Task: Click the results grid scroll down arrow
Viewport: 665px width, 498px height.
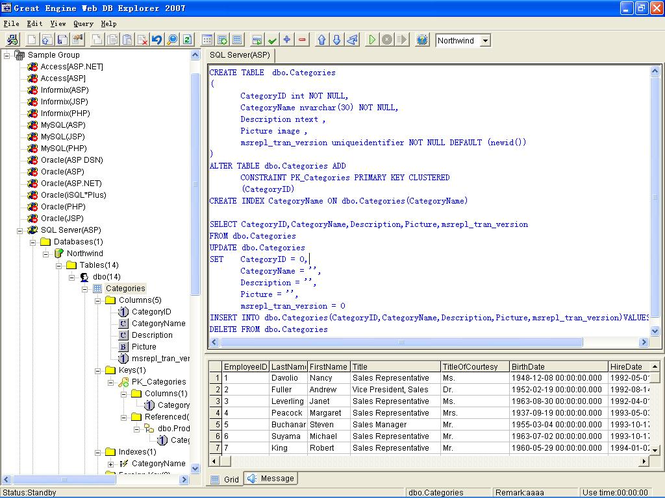Action: (655, 450)
